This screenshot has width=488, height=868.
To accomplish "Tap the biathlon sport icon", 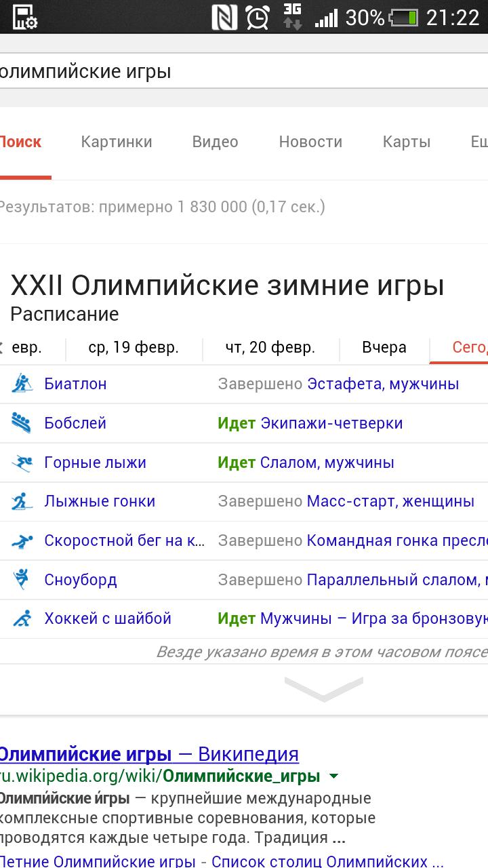I will (22, 384).
